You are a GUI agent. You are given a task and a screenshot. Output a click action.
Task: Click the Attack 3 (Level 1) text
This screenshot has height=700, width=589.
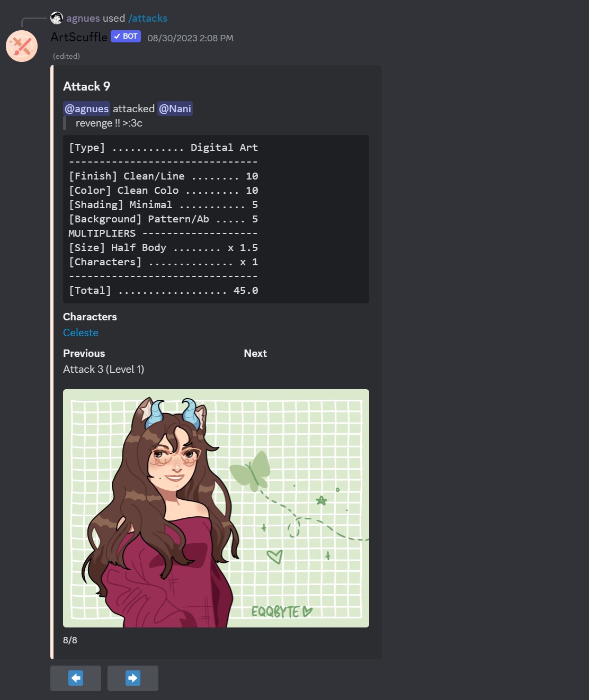[x=103, y=369]
